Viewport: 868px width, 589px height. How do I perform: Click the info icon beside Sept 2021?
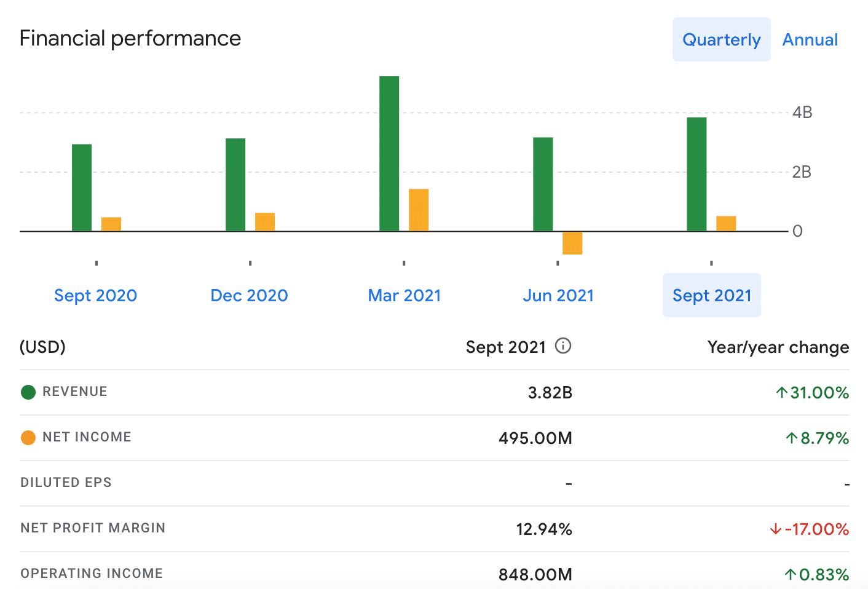[x=563, y=346]
